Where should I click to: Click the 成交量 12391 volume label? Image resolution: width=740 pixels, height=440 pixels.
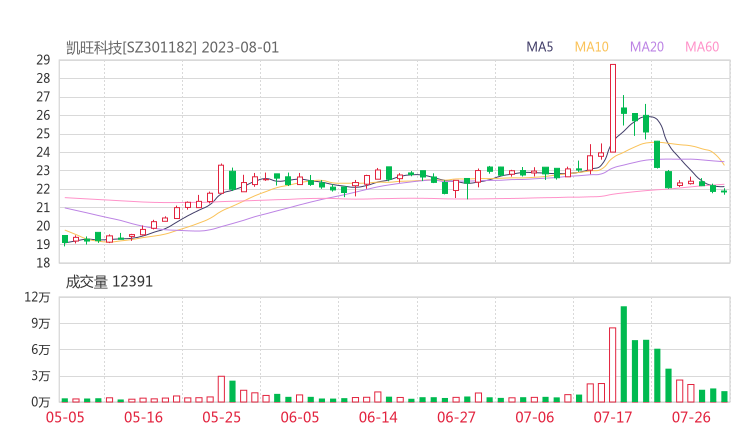point(109,282)
